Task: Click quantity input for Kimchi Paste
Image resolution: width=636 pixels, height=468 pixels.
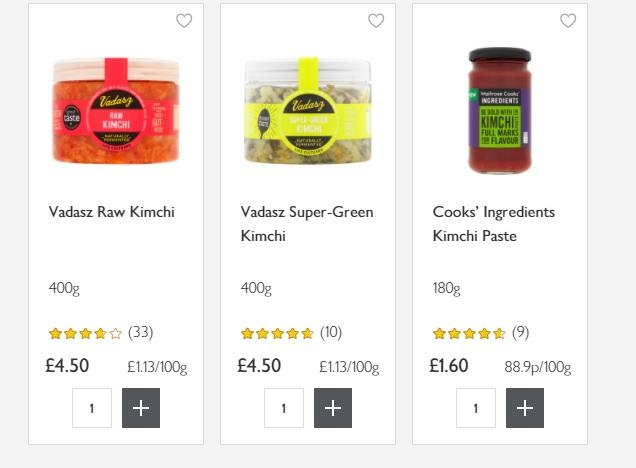Action: pyautogui.click(x=476, y=408)
